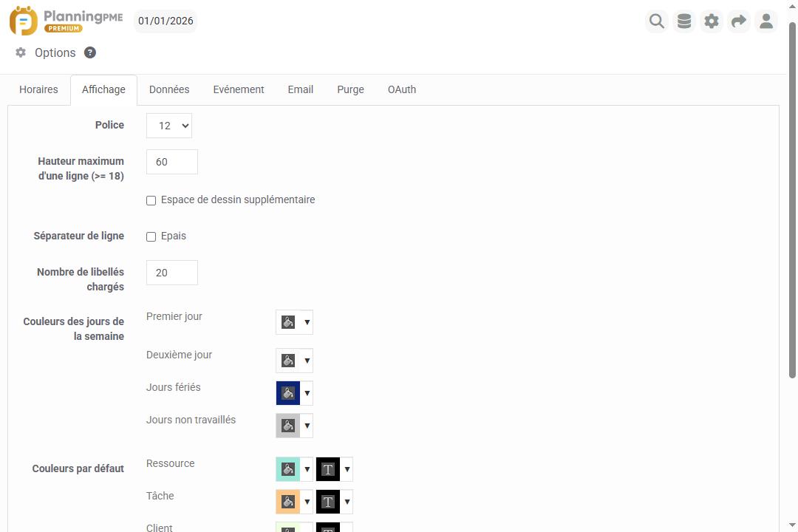Expand Tâche background color arrow
This screenshot has height=532, width=798.
(x=307, y=502)
